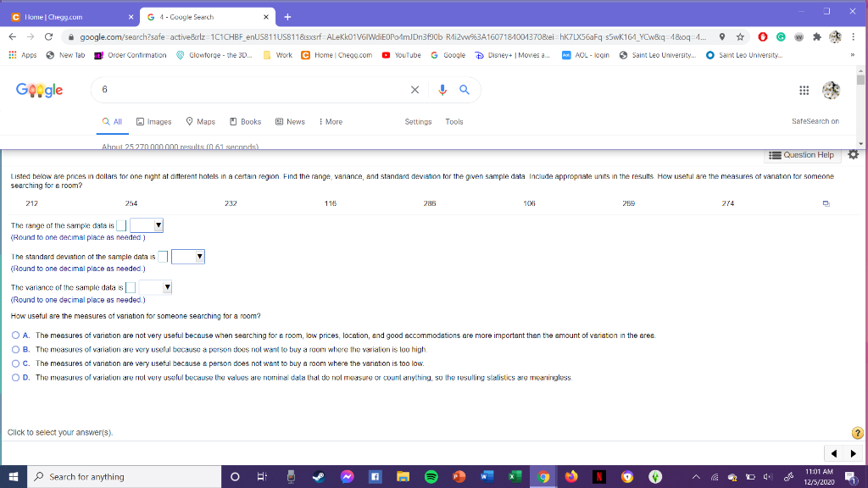The image size is (868, 488).
Task: Select the Images search tab
Action: coord(154,122)
